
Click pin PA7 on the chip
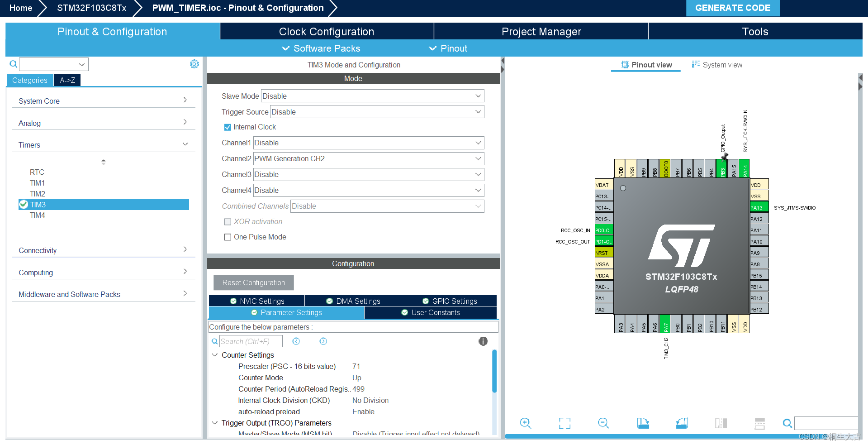pos(665,324)
